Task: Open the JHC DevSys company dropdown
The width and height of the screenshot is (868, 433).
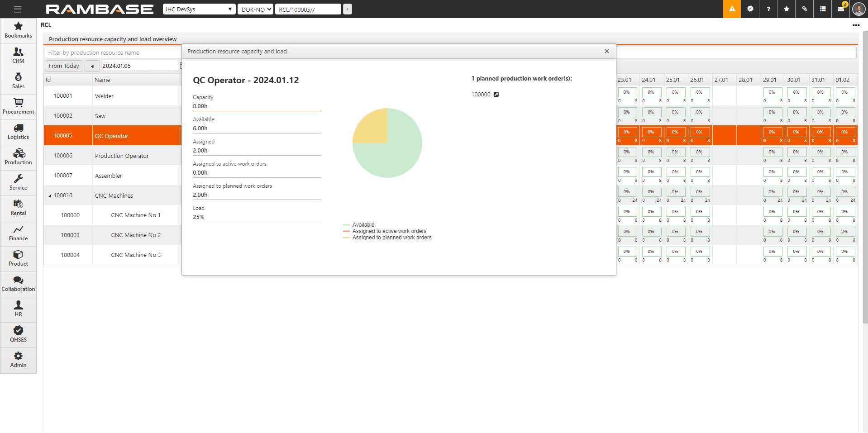Action: click(199, 9)
